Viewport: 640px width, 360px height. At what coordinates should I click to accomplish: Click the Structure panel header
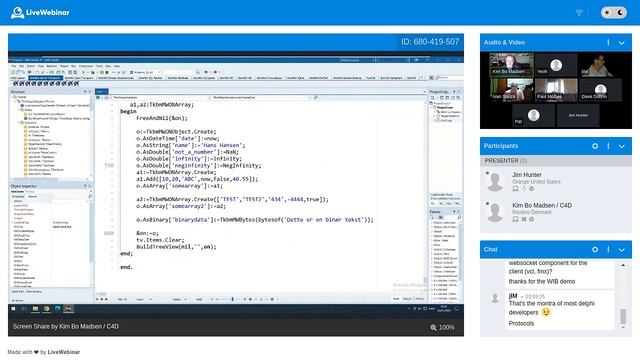coord(51,92)
